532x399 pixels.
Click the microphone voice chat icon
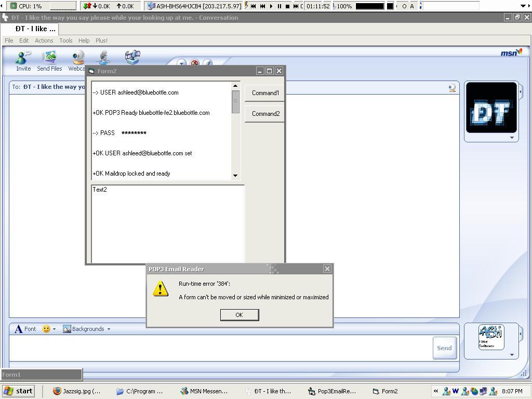point(104,57)
